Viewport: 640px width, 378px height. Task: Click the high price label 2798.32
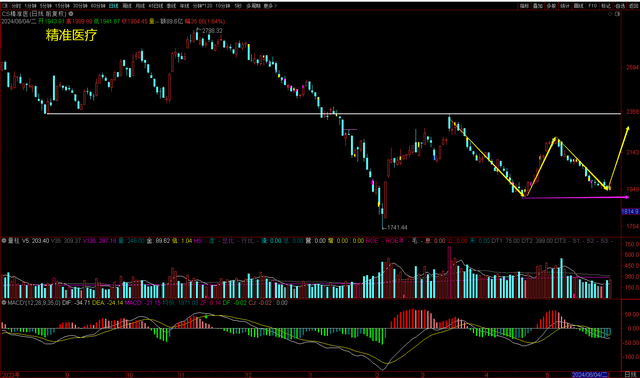click(212, 31)
